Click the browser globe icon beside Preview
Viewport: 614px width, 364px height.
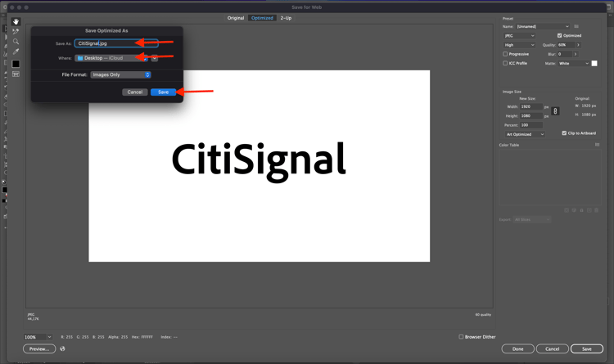pyautogui.click(x=62, y=348)
